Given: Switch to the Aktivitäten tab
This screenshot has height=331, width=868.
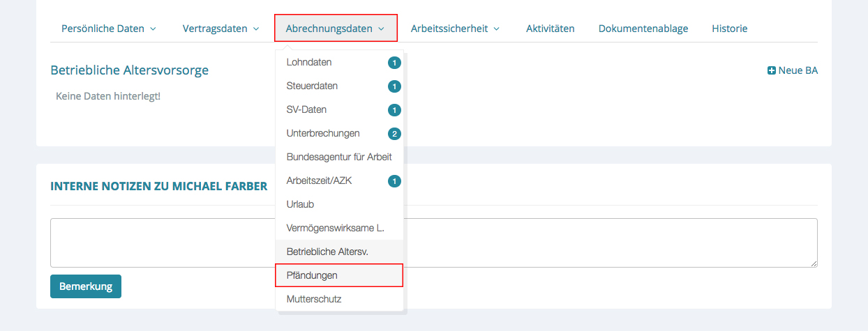Looking at the screenshot, I should [551, 29].
